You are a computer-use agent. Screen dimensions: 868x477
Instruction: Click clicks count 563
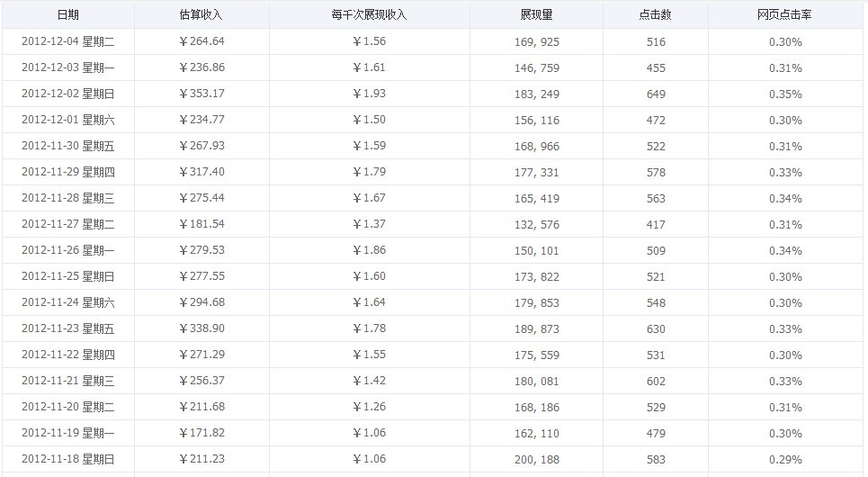coord(656,198)
